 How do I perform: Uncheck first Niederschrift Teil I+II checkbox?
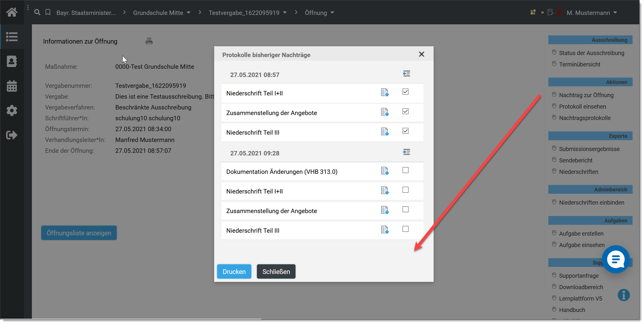coord(405,92)
